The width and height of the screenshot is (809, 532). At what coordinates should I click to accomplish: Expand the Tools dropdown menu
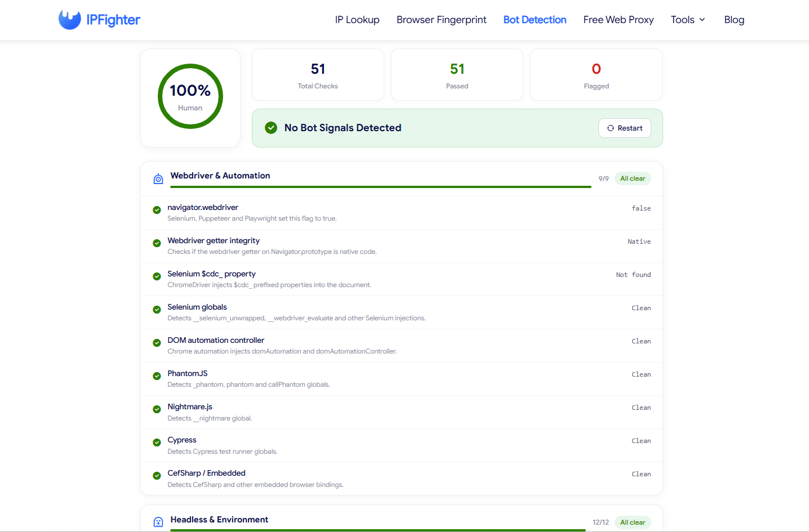[x=688, y=20]
